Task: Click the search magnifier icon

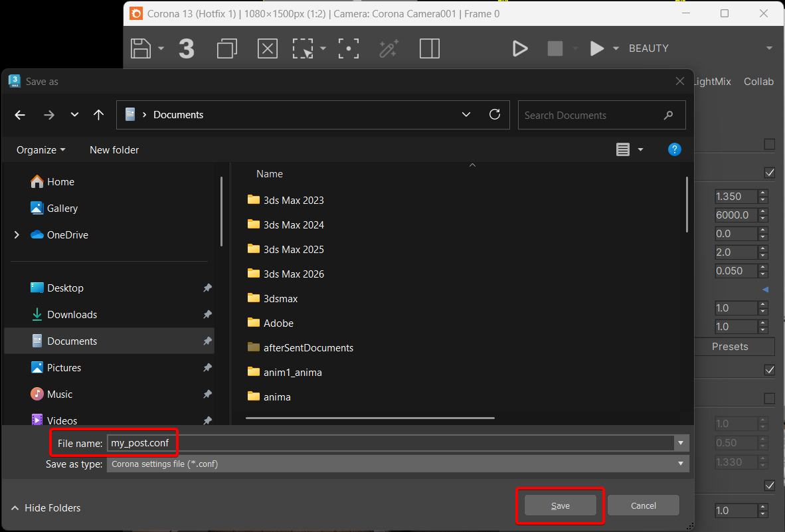Action: tap(668, 115)
